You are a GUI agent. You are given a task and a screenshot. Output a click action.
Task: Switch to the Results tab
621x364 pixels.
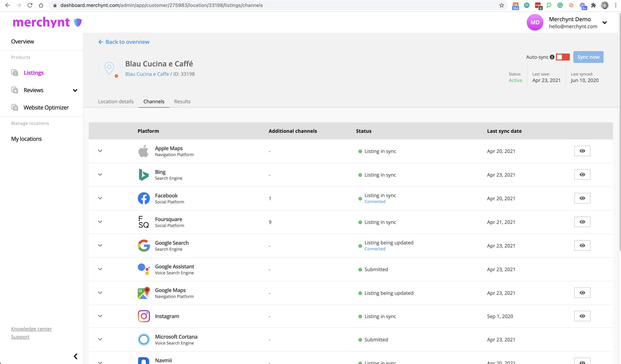pos(182,102)
